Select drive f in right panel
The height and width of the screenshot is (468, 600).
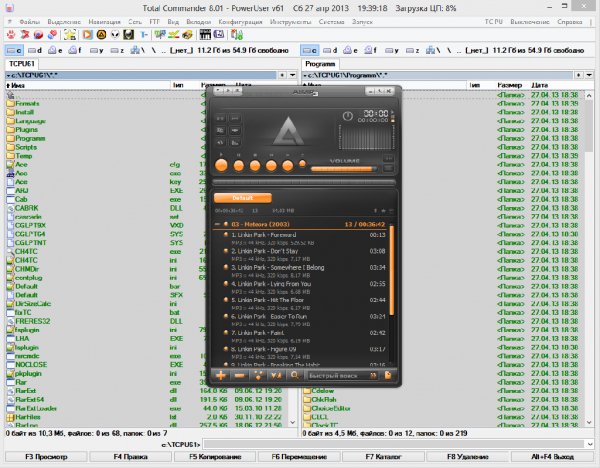coord(371,50)
